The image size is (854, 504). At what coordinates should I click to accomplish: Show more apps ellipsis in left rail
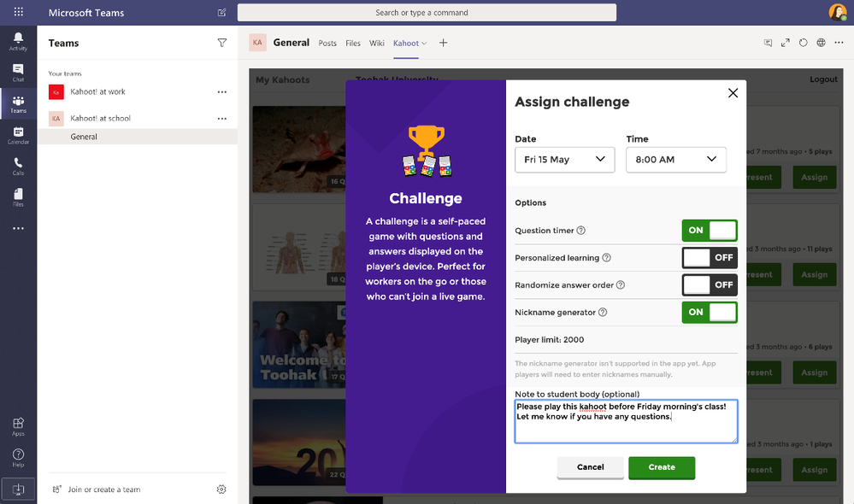[x=18, y=229]
